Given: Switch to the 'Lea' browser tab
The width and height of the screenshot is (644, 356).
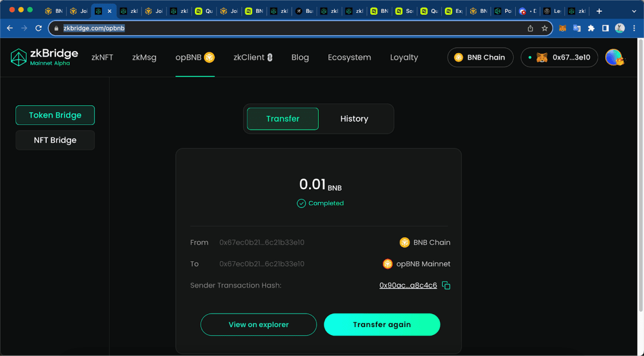Looking at the screenshot, I should pos(553,11).
